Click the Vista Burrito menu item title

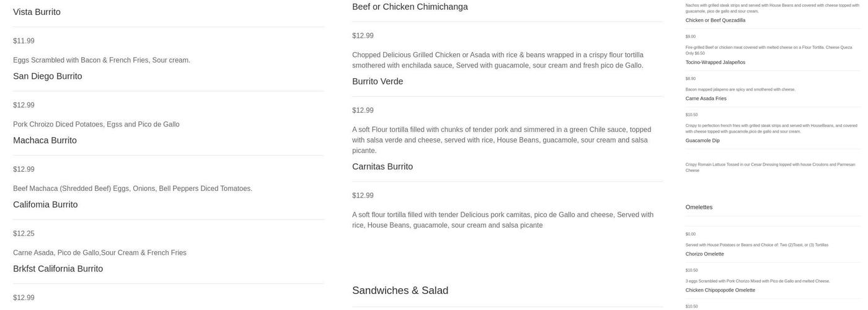click(37, 12)
